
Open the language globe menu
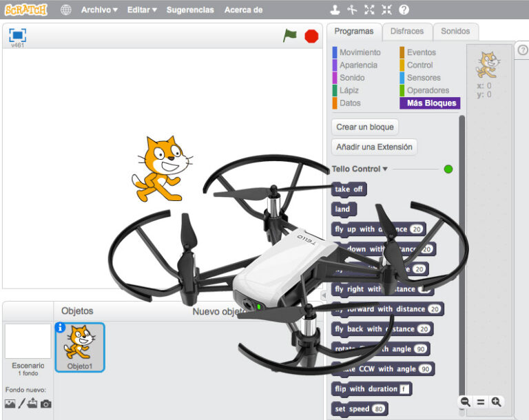(x=66, y=10)
